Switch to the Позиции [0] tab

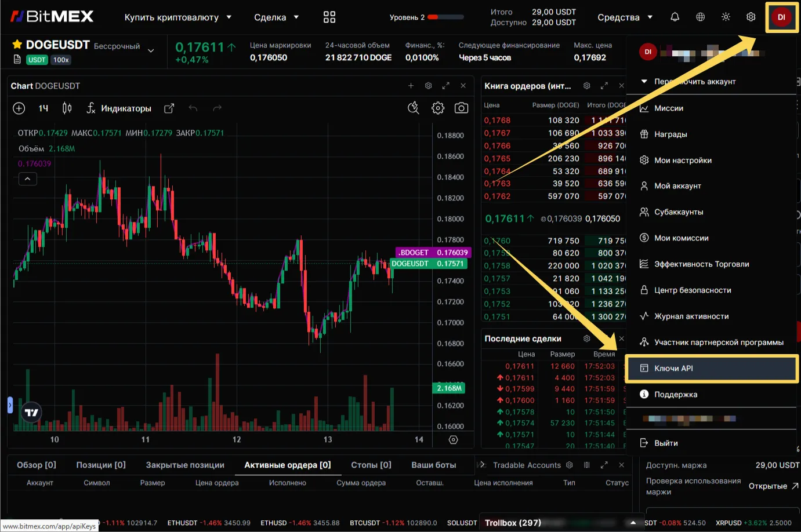(101, 465)
